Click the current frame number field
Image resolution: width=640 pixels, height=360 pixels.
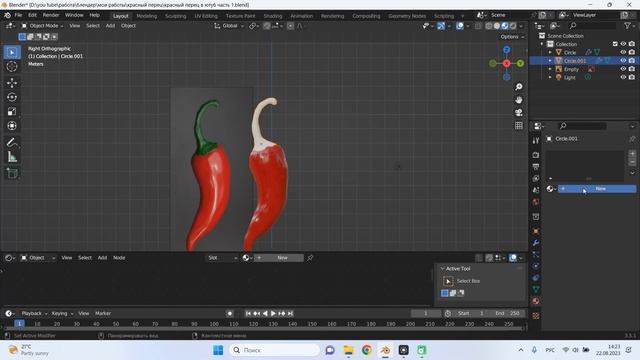coord(425,313)
